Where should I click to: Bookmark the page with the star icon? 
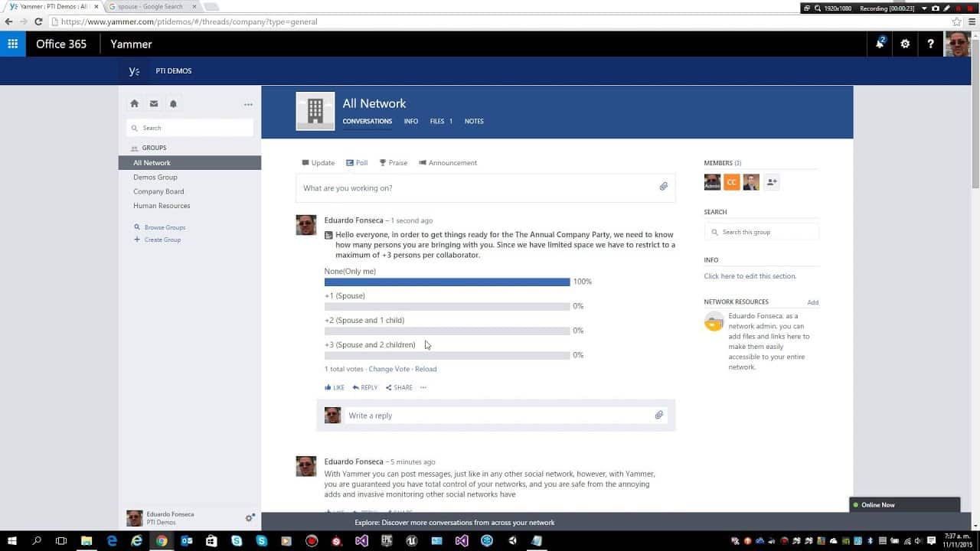(957, 21)
